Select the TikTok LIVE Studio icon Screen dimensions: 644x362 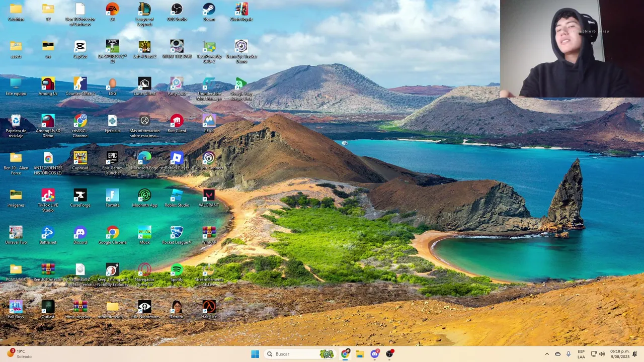48,201
